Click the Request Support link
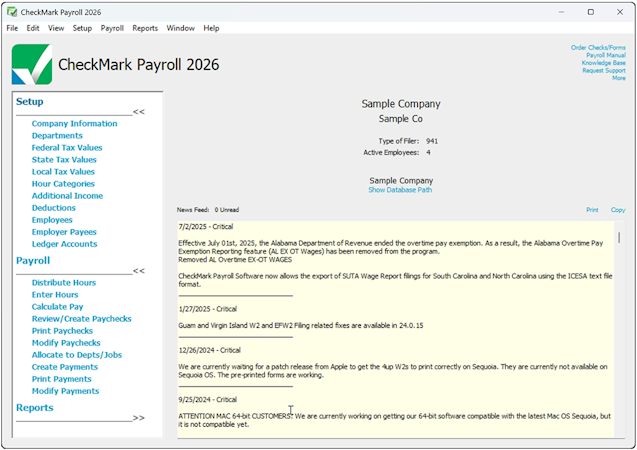This screenshot has height=450, width=637. pos(604,71)
